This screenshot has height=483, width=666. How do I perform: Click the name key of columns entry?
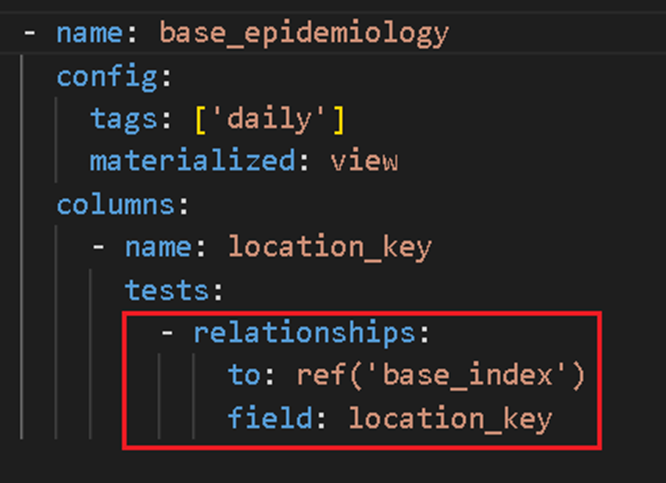point(158,248)
